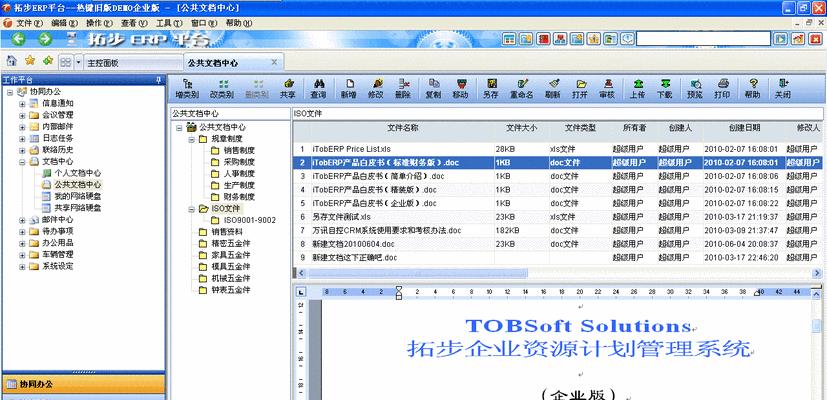Open the 文件(F) menu
This screenshot has width=827, height=400.
29,23
